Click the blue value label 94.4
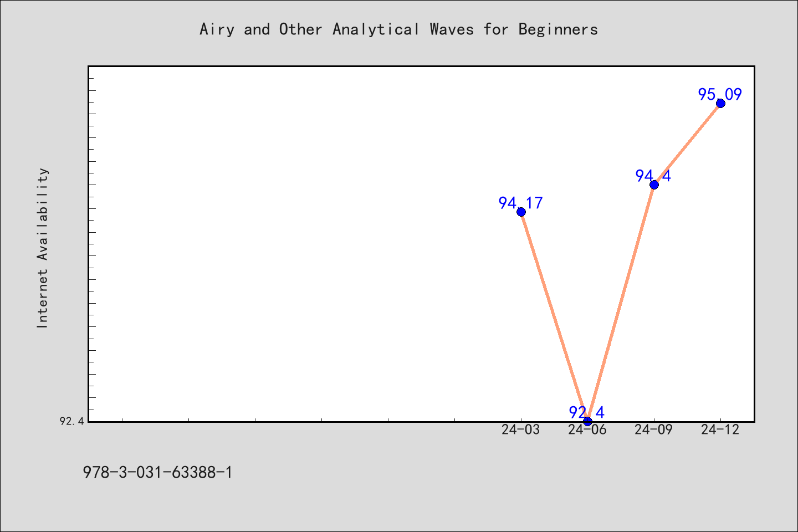 [653, 176]
